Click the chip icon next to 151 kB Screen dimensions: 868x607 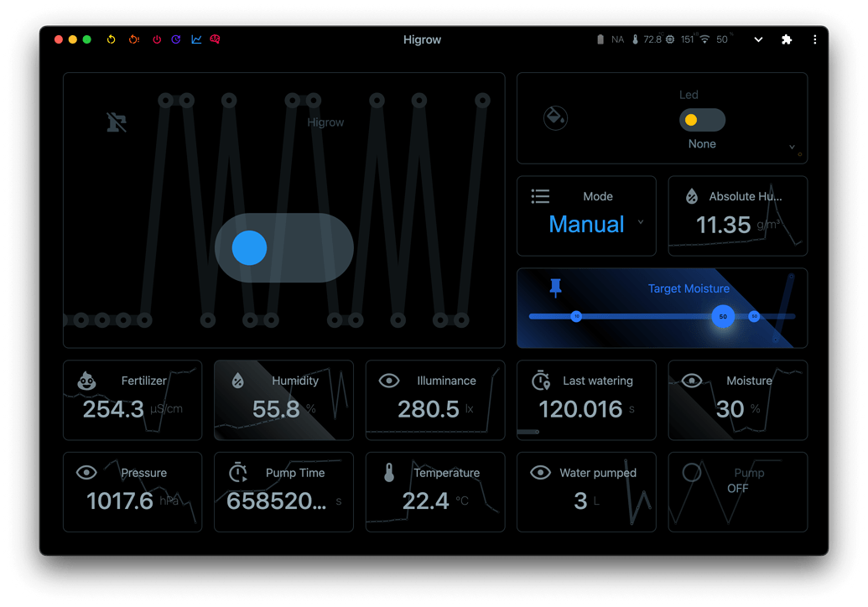pyautogui.click(x=669, y=39)
